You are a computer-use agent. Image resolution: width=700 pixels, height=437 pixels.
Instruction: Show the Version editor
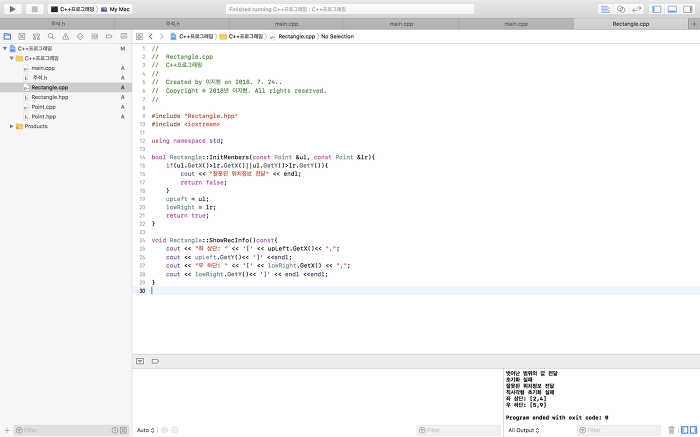[637, 9]
